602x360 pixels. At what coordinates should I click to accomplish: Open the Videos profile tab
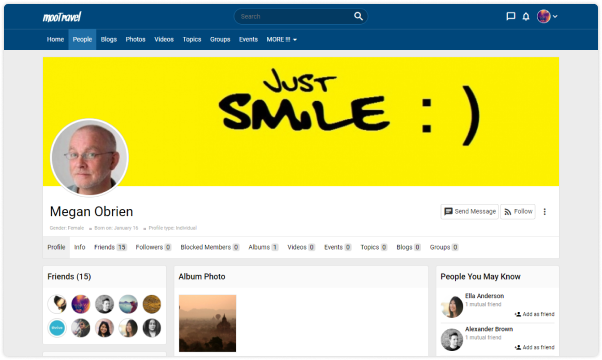tap(301, 247)
